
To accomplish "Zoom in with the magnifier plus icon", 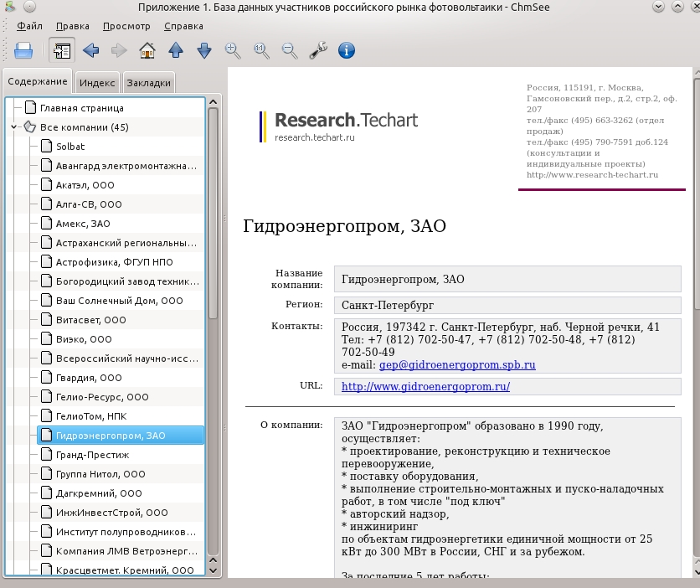I will click(233, 50).
